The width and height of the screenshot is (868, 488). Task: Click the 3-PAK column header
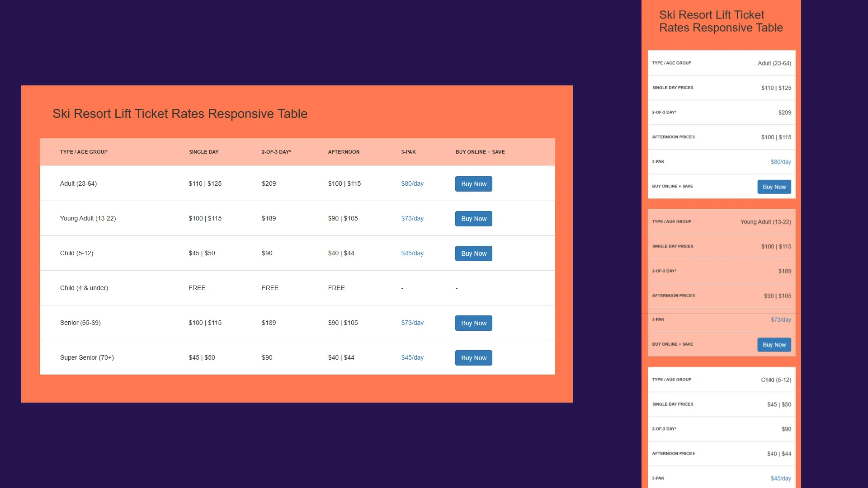point(408,152)
